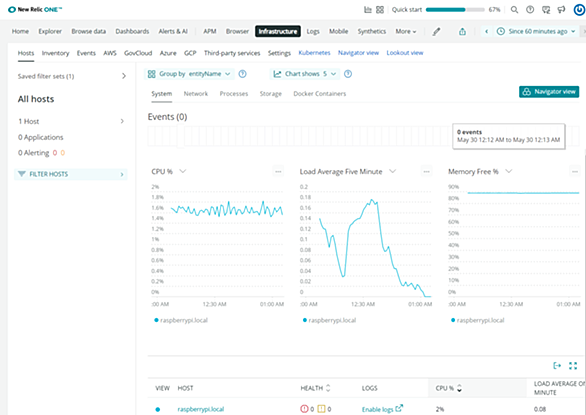Viewport: 586px width, 415px height.
Task: Open the help question mark icon in header
Action: click(530, 10)
